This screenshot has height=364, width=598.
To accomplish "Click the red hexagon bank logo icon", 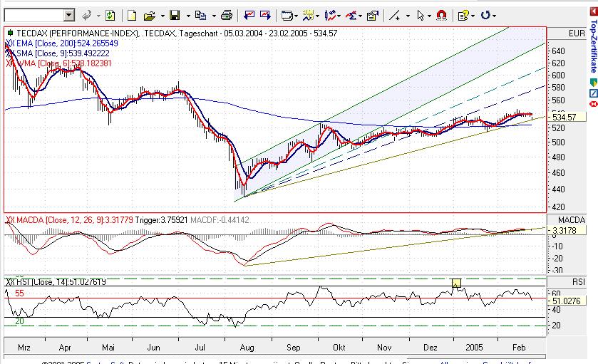I will click(594, 104).
